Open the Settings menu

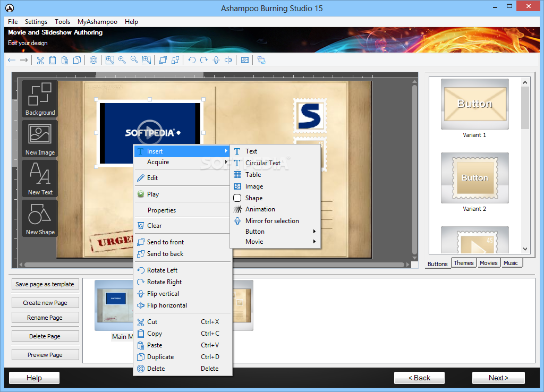(36, 21)
